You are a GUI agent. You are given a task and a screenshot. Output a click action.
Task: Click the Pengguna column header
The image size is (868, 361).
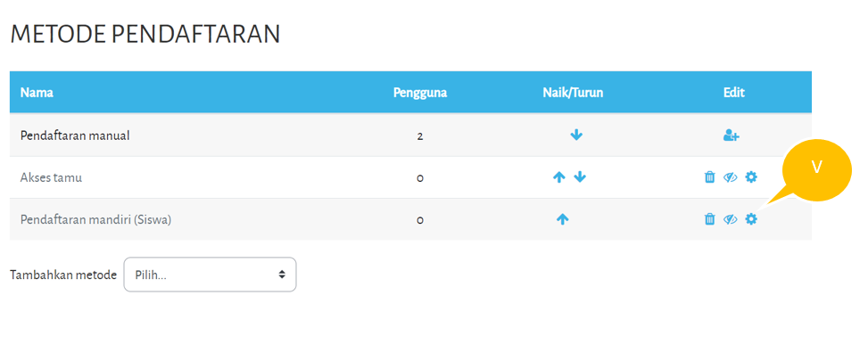419,92
